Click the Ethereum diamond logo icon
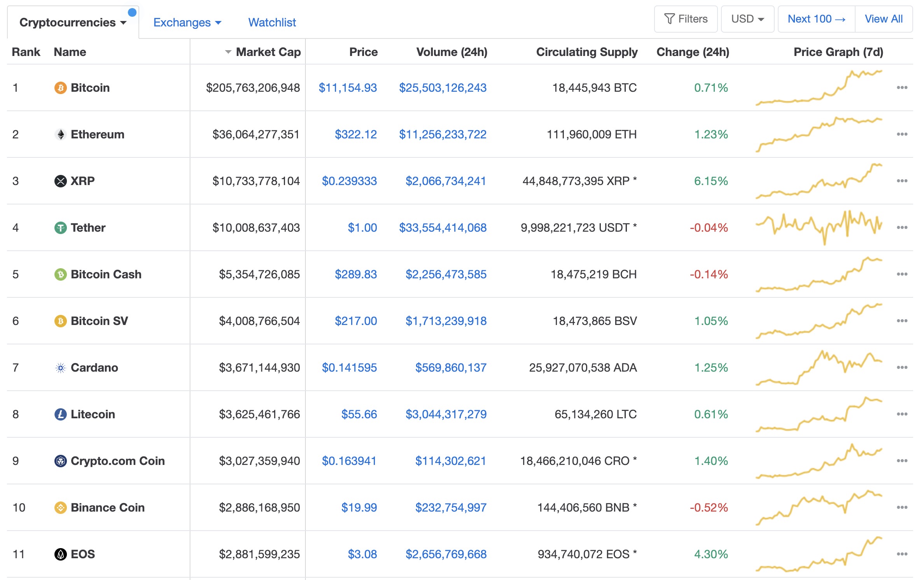The width and height of the screenshot is (924, 580). click(x=60, y=135)
